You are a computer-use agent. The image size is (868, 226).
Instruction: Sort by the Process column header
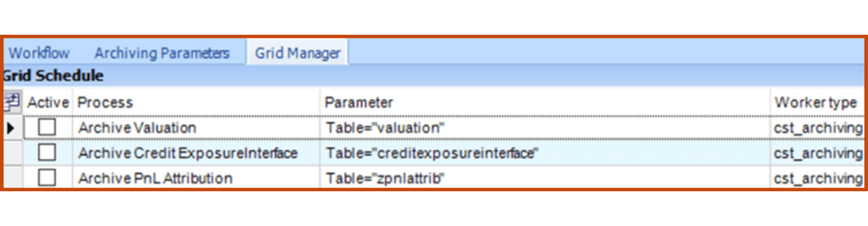196,103
